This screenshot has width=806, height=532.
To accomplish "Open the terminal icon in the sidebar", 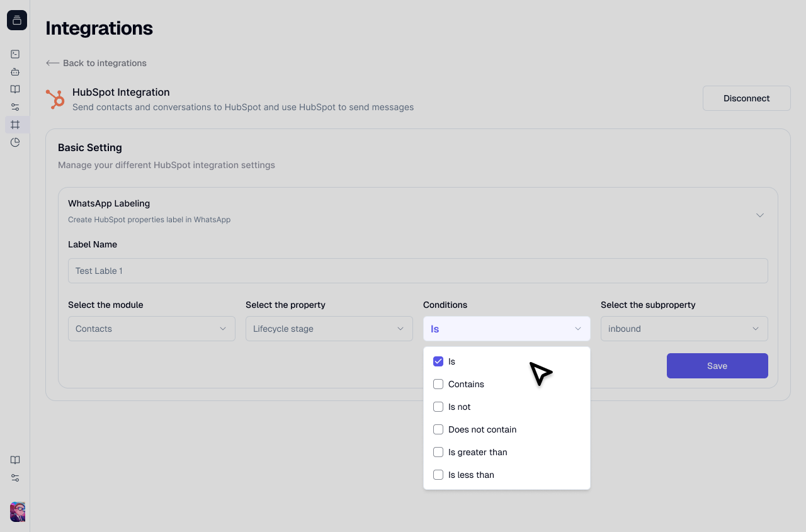I will (x=15, y=54).
